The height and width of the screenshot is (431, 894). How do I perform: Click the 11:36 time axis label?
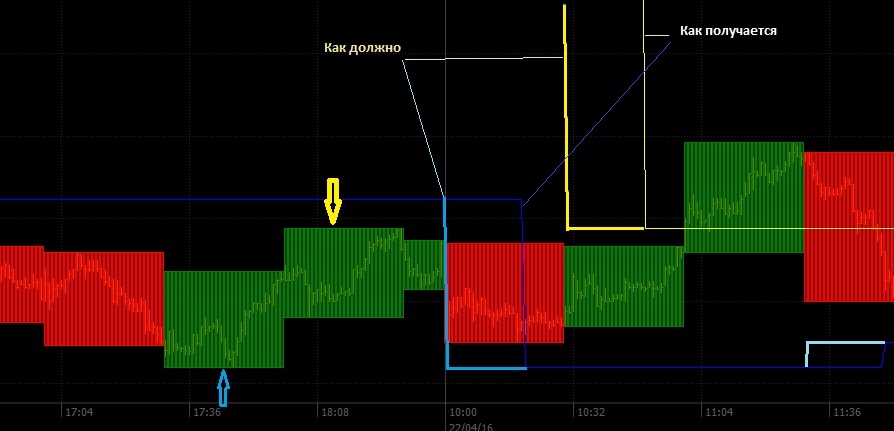pos(847,411)
